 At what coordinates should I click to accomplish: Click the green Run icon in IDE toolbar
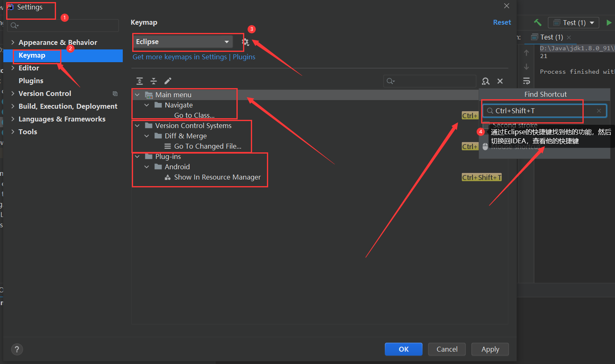[609, 23]
